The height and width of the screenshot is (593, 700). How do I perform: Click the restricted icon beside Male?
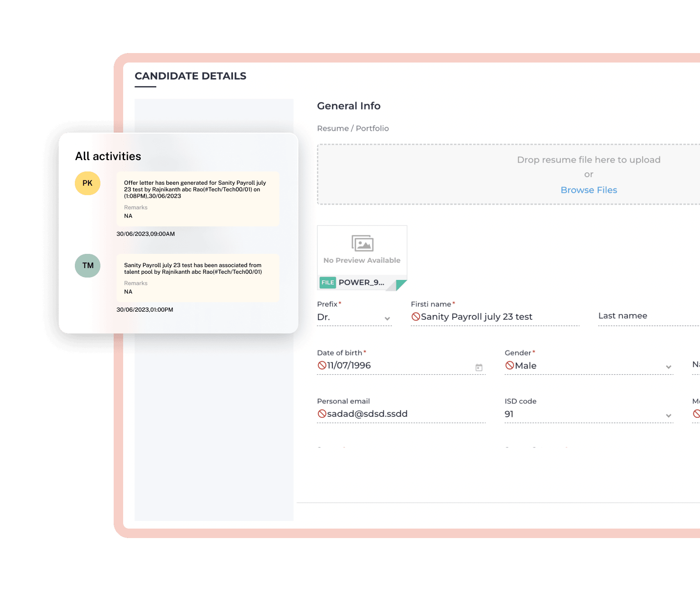click(x=510, y=365)
